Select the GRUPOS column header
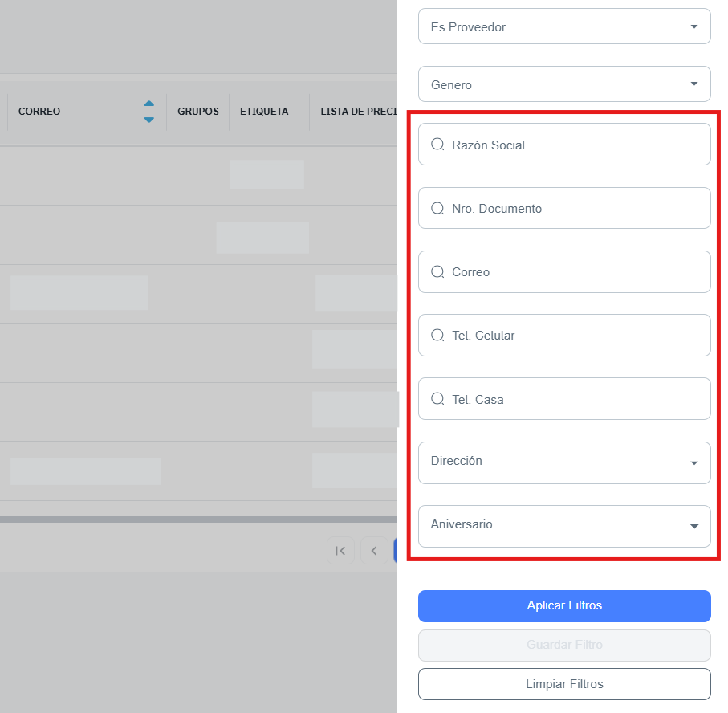The image size is (728, 713). click(197, 112)
